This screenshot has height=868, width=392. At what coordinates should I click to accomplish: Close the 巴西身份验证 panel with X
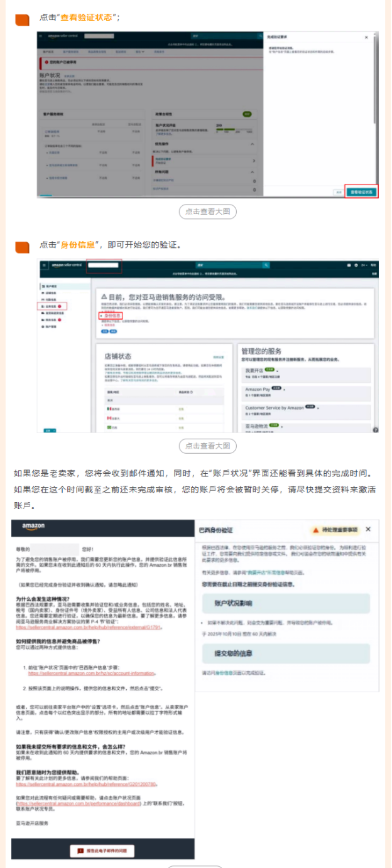click(x=368, y=529)
